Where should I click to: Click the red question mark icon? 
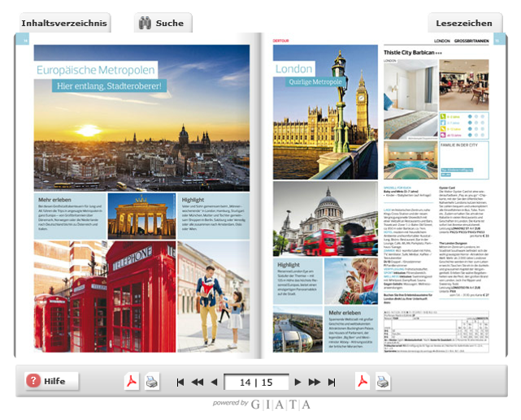coord(33,381)
